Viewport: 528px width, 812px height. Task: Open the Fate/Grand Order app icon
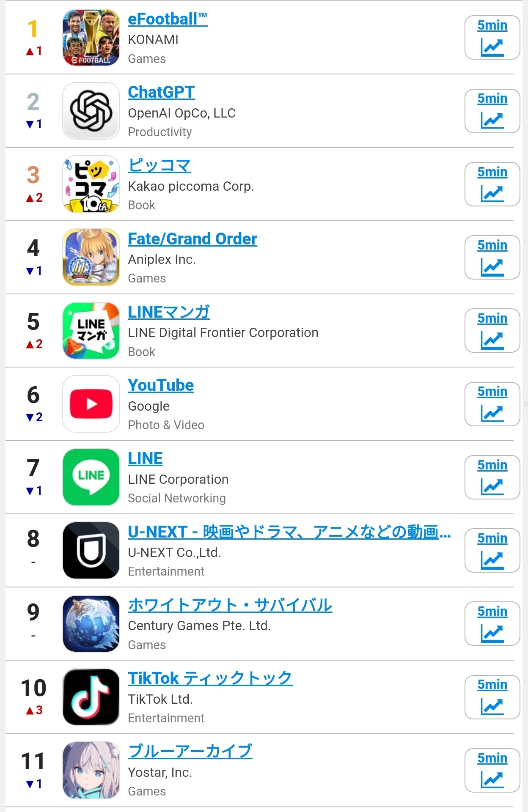pos(91,257)
